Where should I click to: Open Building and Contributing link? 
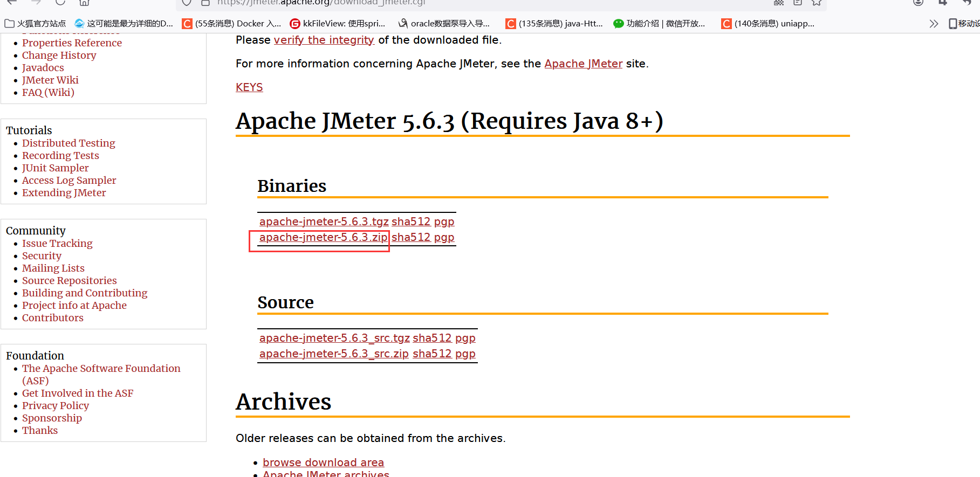click(85, 293)
